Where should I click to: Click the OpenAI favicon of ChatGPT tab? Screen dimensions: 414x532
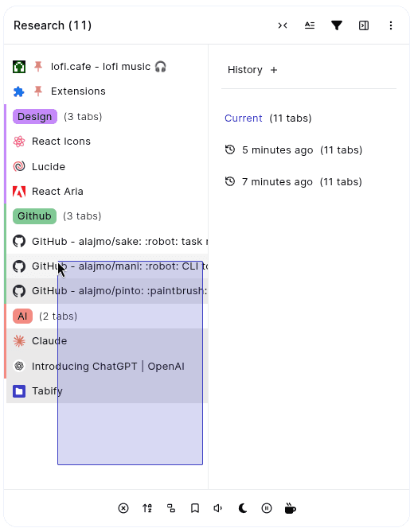point(19,366)
